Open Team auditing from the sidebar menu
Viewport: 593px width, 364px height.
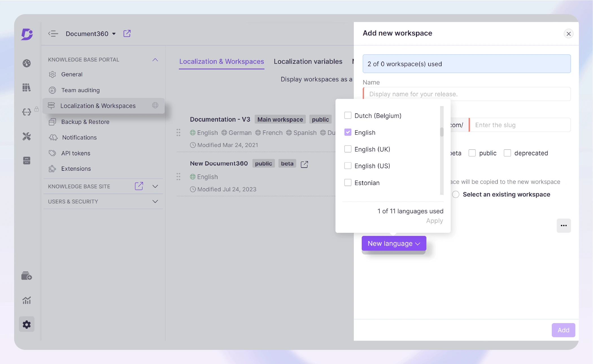coord(80,90)
